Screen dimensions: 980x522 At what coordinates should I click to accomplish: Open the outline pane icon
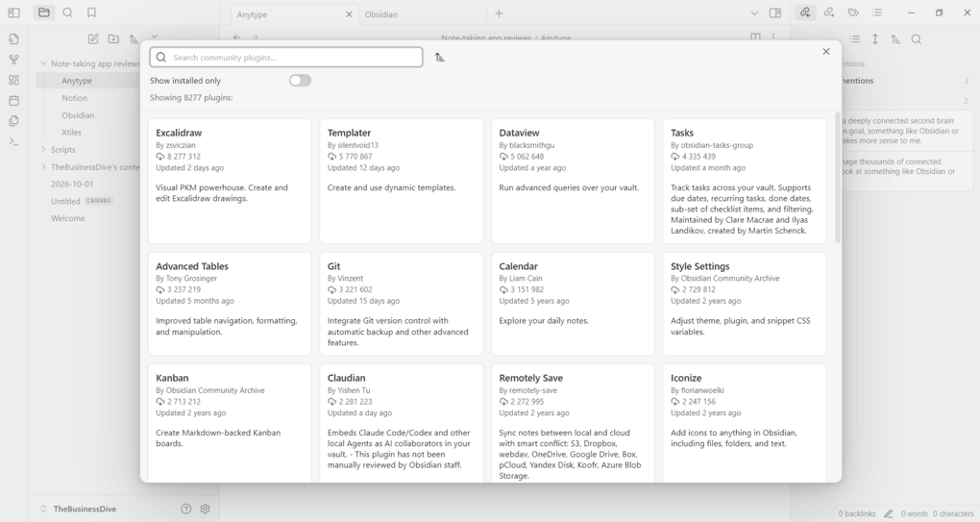click(x=877, y=12)
